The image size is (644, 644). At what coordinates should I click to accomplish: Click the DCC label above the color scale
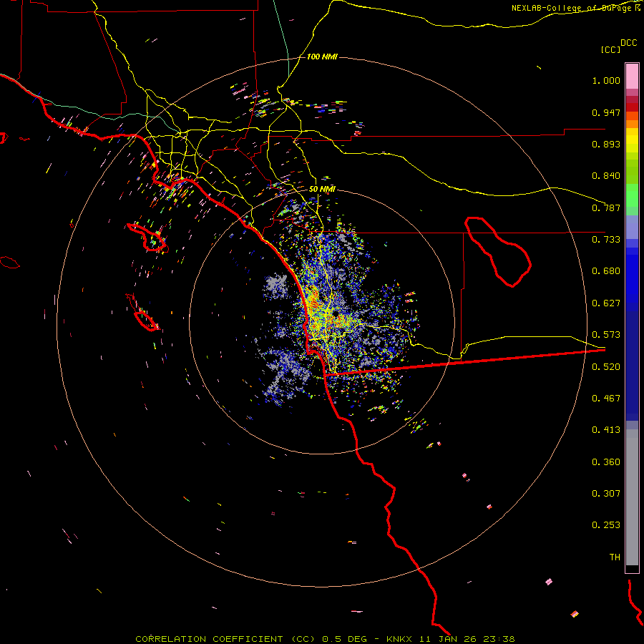(x=628, y=43)
